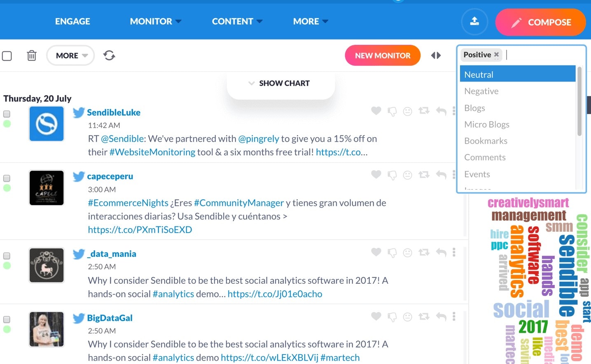Tick the select-all checkbox in toolbar
Screen dimensions: 591x364
pyautogui.click(x=7, y=56)
